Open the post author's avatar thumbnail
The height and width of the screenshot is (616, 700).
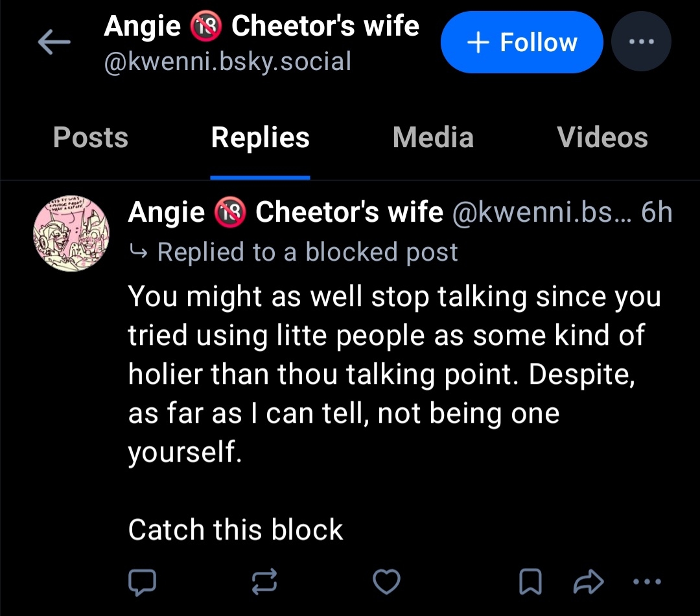71,232
